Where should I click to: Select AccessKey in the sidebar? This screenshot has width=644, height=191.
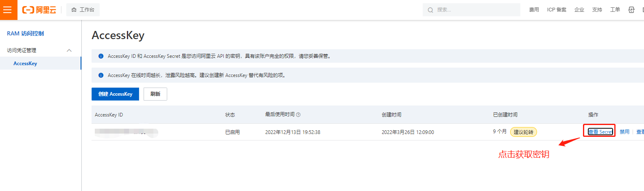pyautogui.click(x=25, y=64)
